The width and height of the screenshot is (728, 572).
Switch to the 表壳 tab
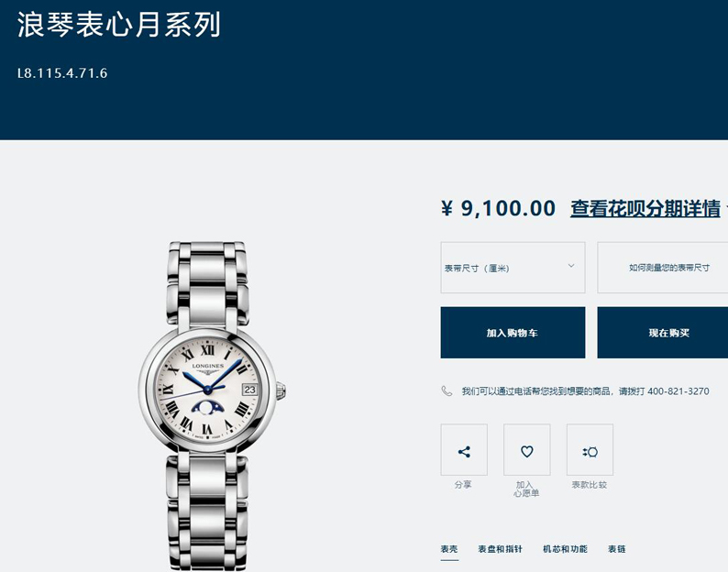pyautogui.click(x=449, y=549)
